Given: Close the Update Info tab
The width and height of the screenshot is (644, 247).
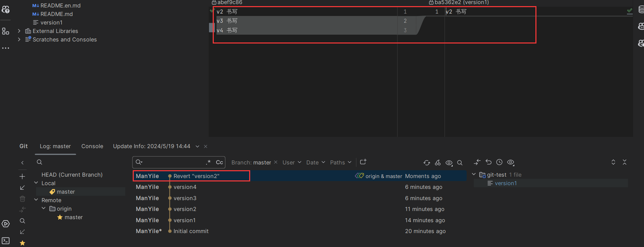Looking at the screenshot, I should tap(206, 146).
